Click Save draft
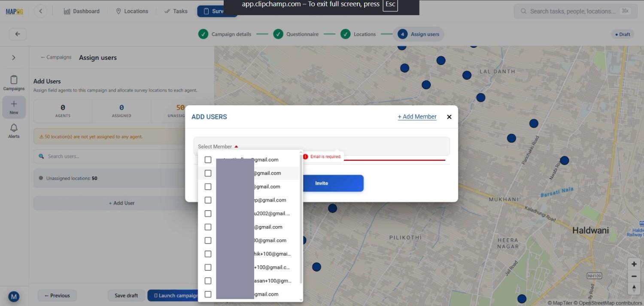The height and width of the screenshot is (306, 644). click(x=126, y=295)
